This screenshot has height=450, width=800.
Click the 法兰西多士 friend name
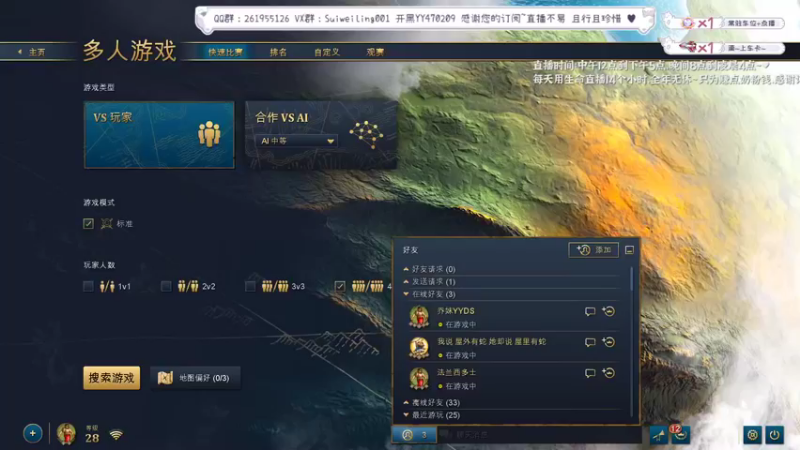456,372
